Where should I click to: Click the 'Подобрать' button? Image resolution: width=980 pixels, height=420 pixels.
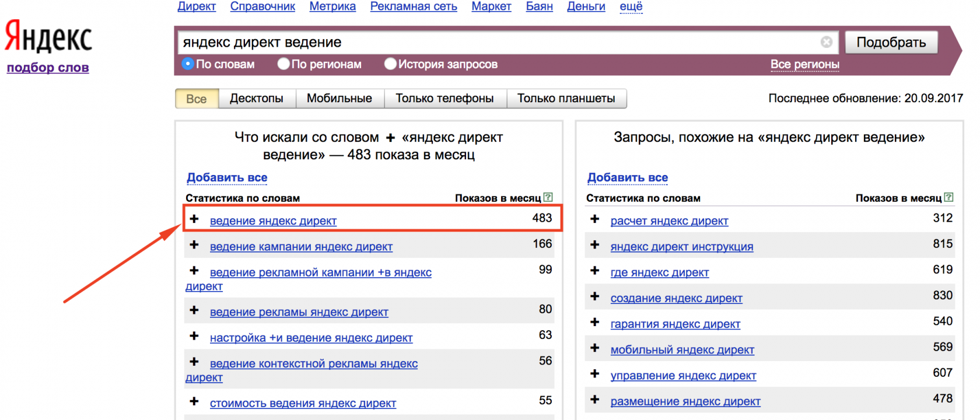[891, 42]
